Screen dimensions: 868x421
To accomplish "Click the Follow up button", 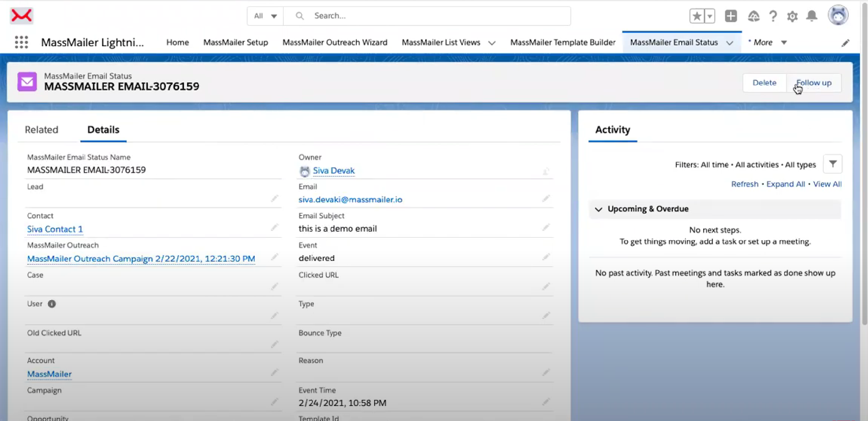I will click(814, 83).
